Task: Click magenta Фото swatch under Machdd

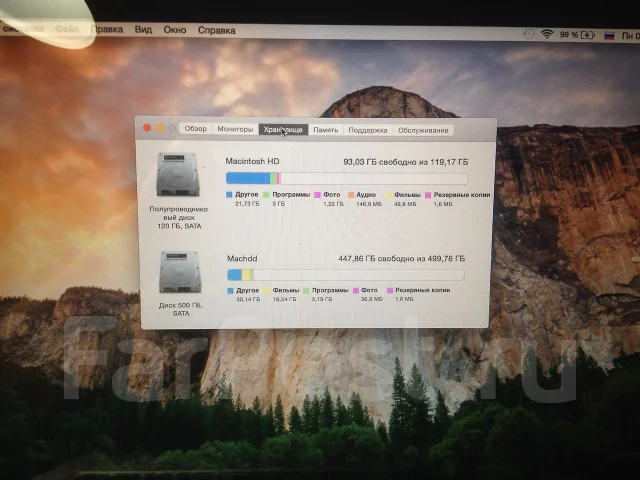Action: click(x=356, y=291)
